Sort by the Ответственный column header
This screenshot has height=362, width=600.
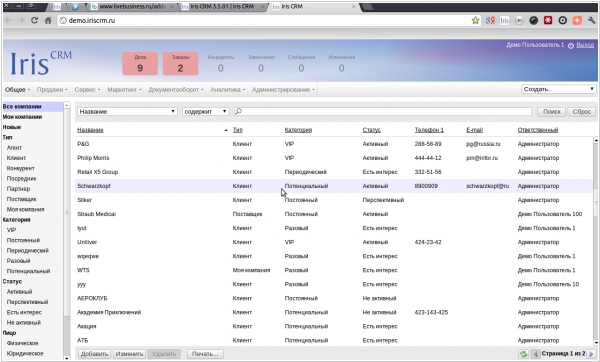pyautogui.click(x=538, y=130)
